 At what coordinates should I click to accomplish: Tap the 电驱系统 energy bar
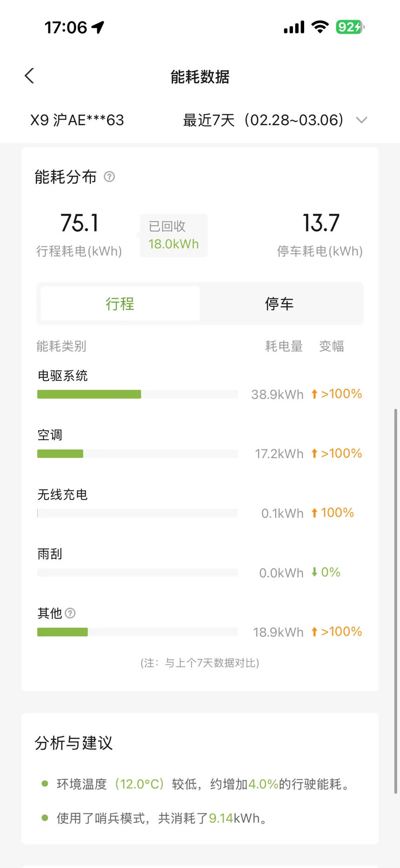pyautogui.click(x=89, y=394)
